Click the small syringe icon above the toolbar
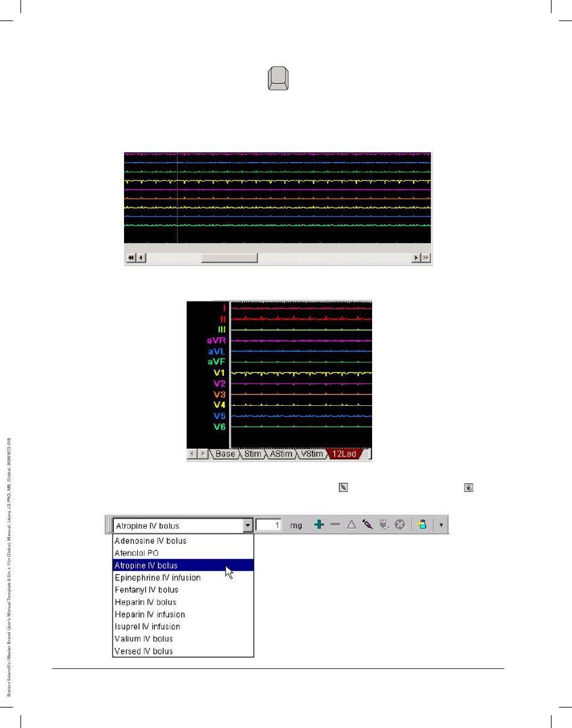 [x=343, y=489]
